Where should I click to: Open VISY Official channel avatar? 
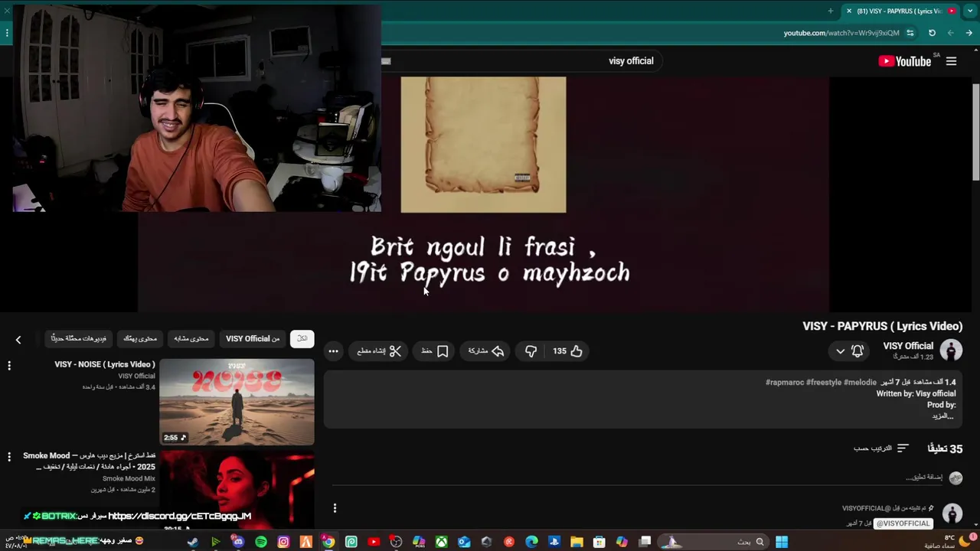click(x=951, y=350)
